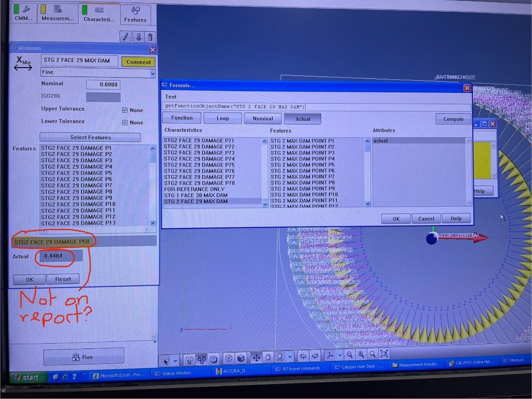This screenshot has height=399, width=532.
Task: Switch to wireframe cube display
Action: pos(229,358)
